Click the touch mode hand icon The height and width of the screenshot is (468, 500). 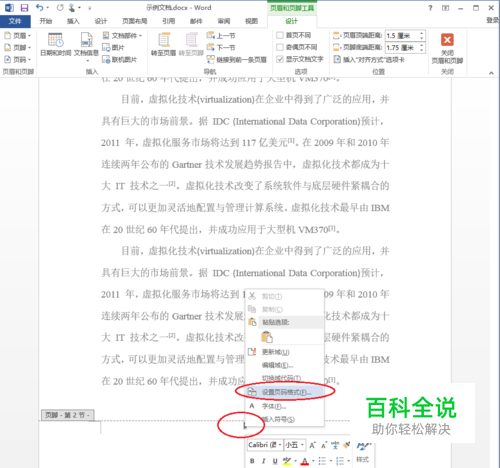click(72, 8)
